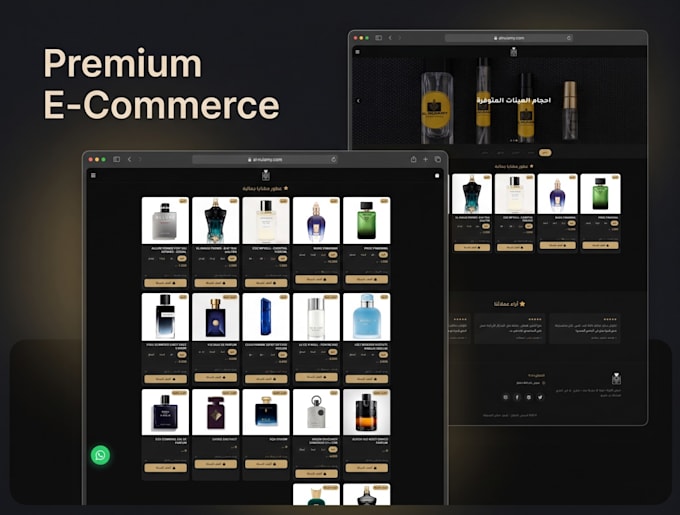
Task: Add purple bottle to cart in back window
Action: coord(557,245)
